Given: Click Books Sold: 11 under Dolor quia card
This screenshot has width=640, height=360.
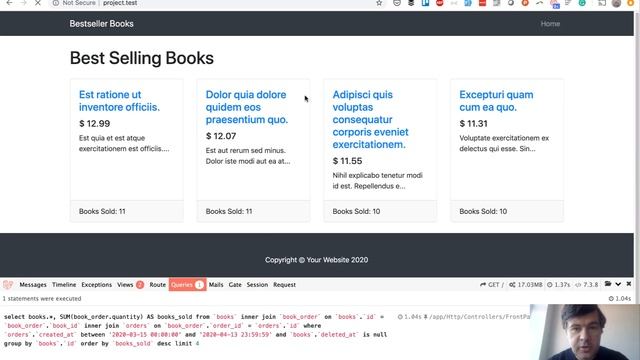Looking at the screenshot, I should (229, 211).
